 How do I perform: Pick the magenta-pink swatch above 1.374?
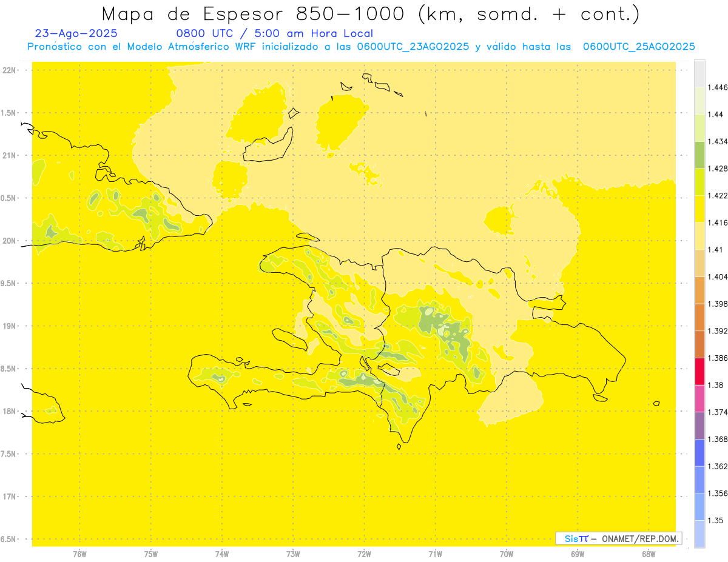click(699, 398)
